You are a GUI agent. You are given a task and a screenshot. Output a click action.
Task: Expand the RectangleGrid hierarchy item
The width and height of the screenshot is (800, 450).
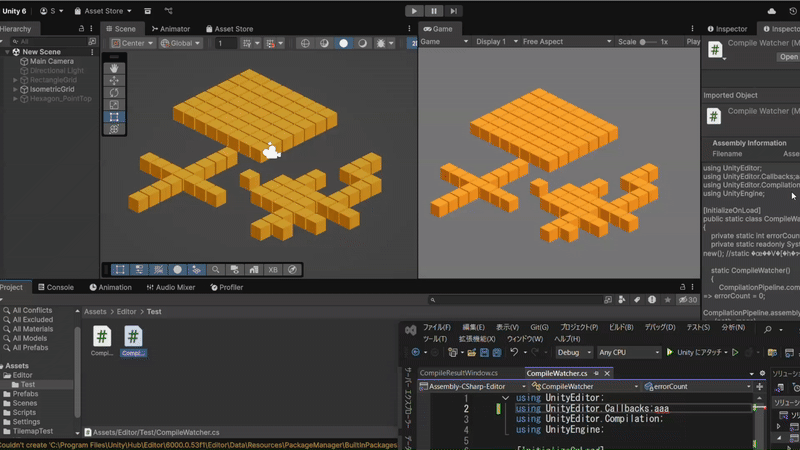coord(15,80)
